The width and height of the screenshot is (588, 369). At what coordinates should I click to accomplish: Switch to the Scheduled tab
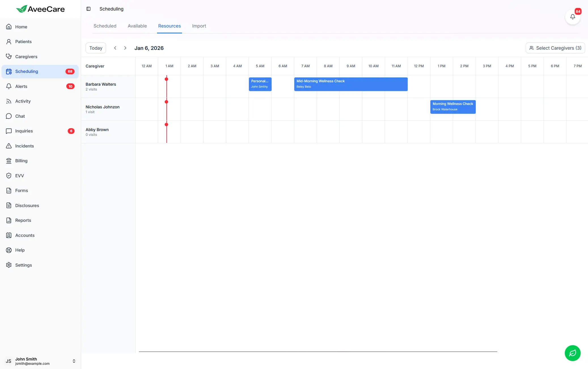[x=105, y=26]
